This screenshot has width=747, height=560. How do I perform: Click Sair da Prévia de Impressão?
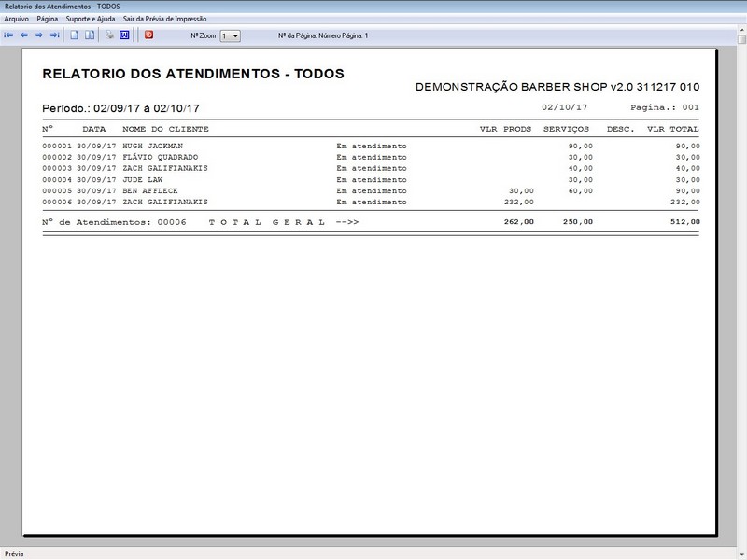click(x=165, y=19)
